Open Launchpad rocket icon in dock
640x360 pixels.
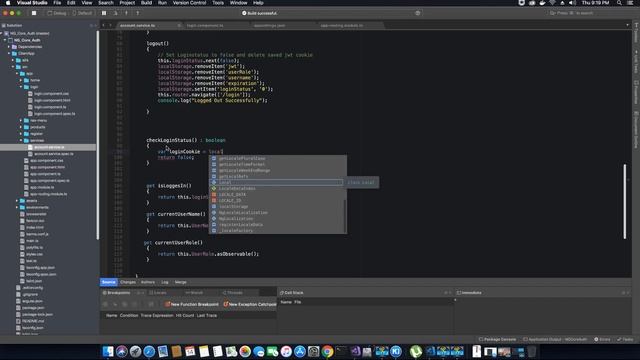(x=136, y=351)
